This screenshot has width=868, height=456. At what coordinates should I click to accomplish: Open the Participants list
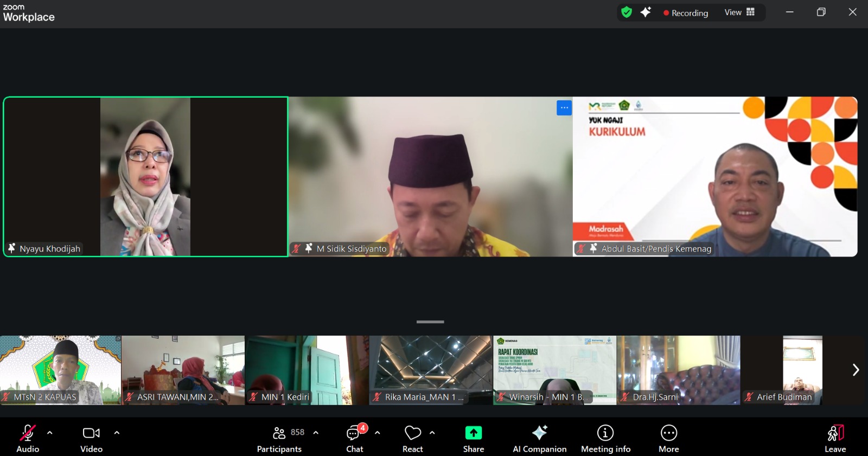[279, 438]
